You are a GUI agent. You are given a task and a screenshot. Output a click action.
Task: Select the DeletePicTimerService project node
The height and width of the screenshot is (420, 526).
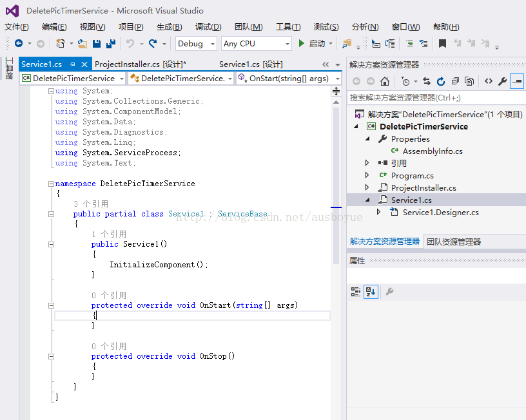424,126
